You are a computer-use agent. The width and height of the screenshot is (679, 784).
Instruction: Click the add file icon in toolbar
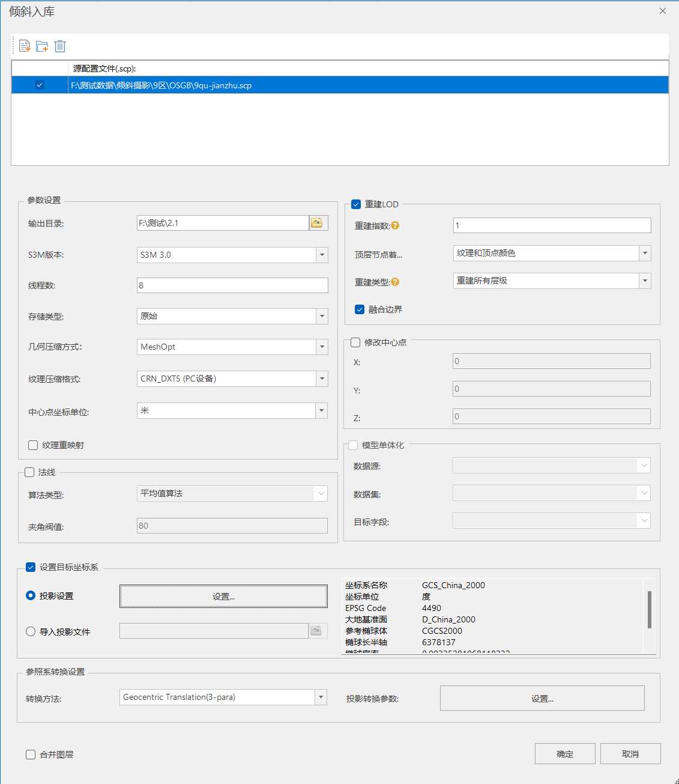point(25,46)
